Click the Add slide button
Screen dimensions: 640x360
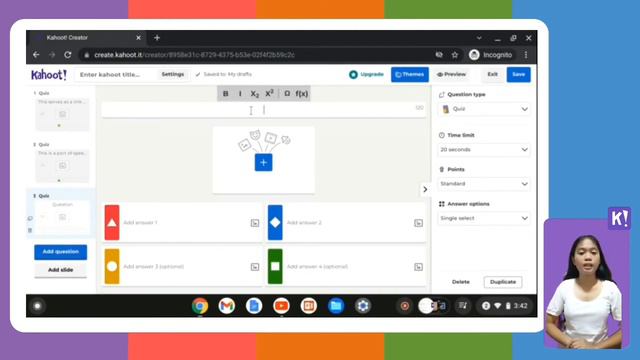coord(60,270)
